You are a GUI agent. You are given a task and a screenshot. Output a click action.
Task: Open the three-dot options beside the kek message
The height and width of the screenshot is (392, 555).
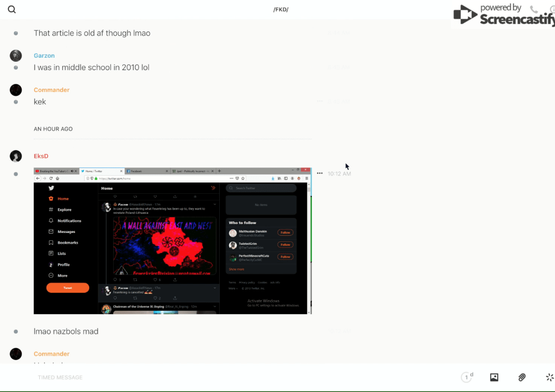point(320,101)
